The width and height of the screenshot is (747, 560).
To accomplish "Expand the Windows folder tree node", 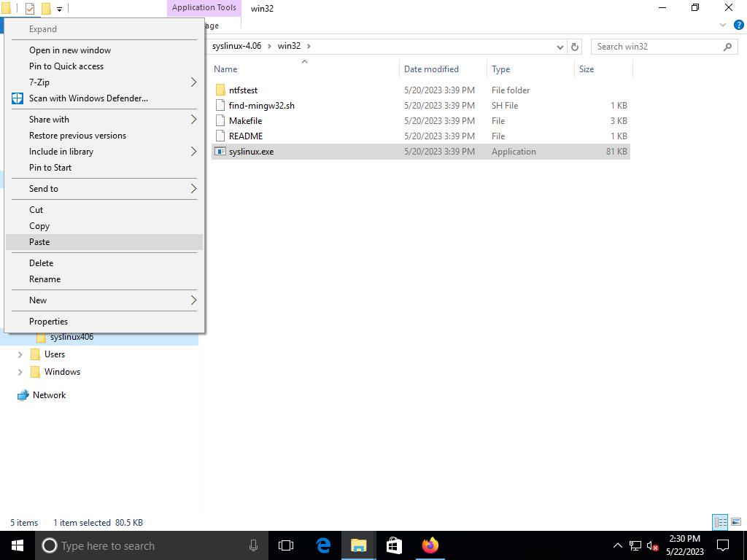I will pos(20,372).
